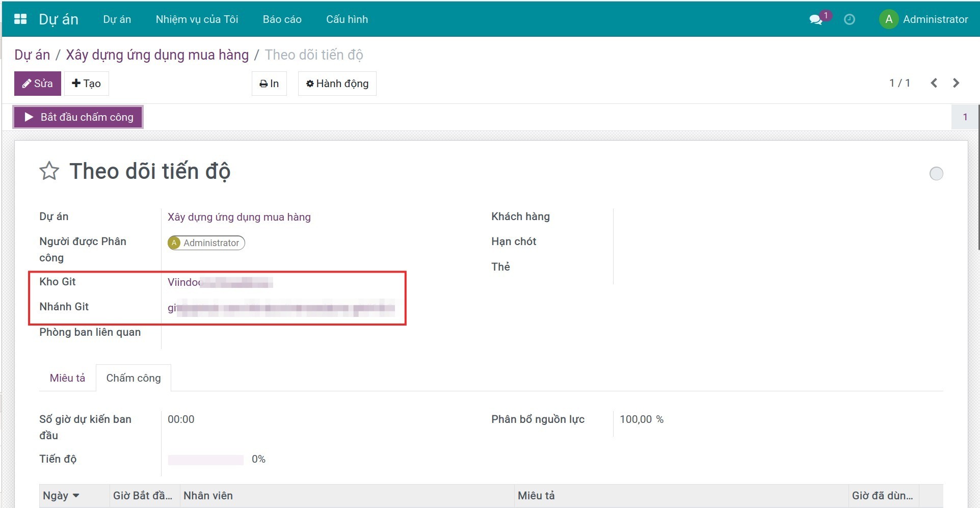Open the activities clock icon
Viewport: 980px width, 508px height.
[x=849, y=19]
